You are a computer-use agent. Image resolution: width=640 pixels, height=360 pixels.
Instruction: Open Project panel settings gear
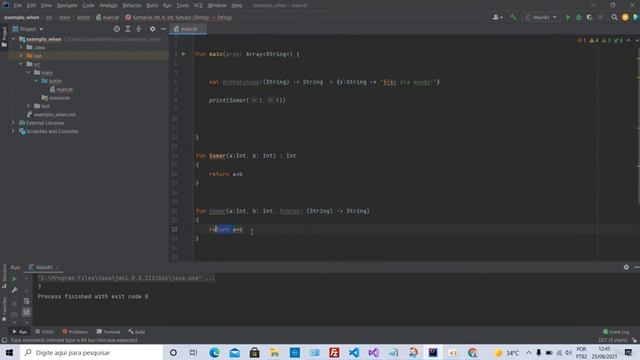153,29
